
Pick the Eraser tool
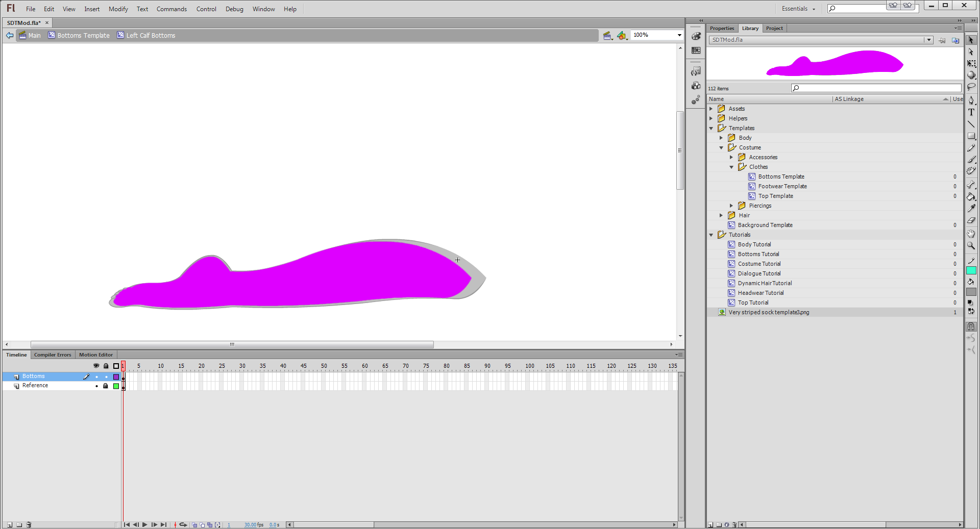tap(971, 220)
